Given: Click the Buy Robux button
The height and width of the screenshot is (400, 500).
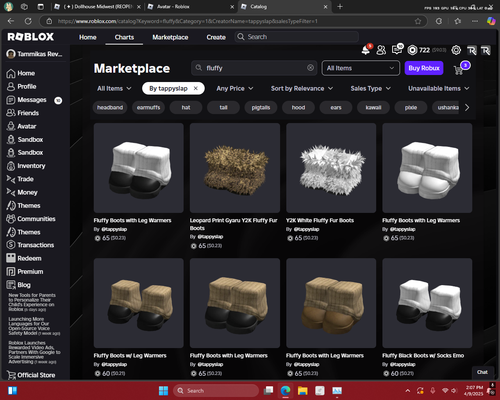Looking at the screenshot, I should 424,68.
